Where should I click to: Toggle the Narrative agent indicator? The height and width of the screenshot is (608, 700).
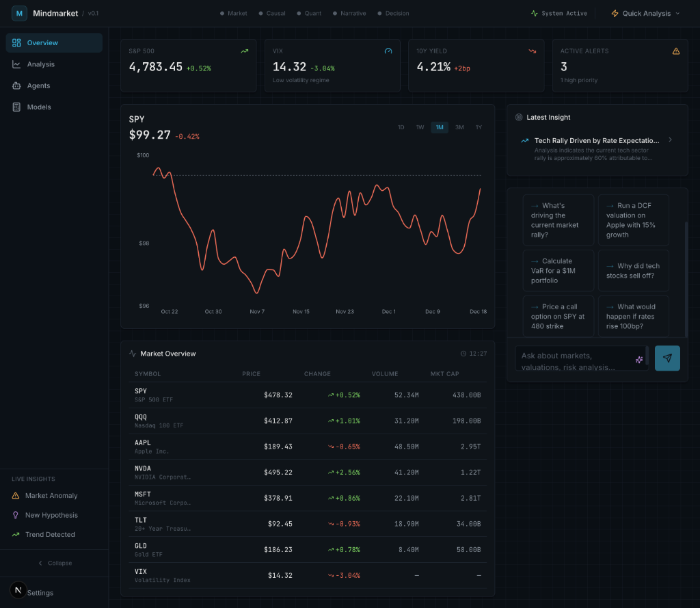(349, 14)
